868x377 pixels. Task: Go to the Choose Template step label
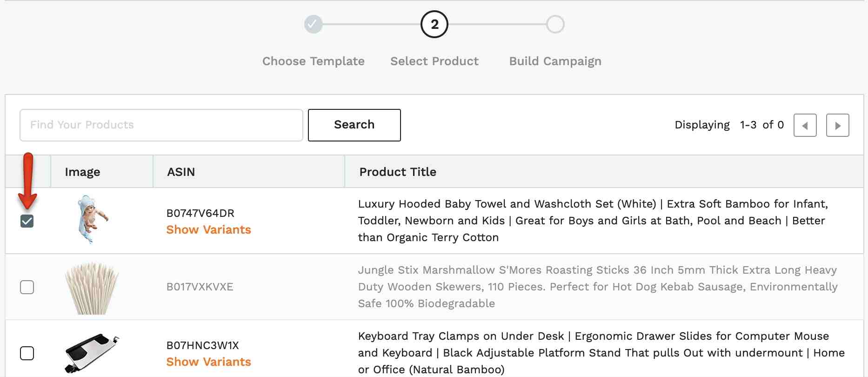coord(313,61)
